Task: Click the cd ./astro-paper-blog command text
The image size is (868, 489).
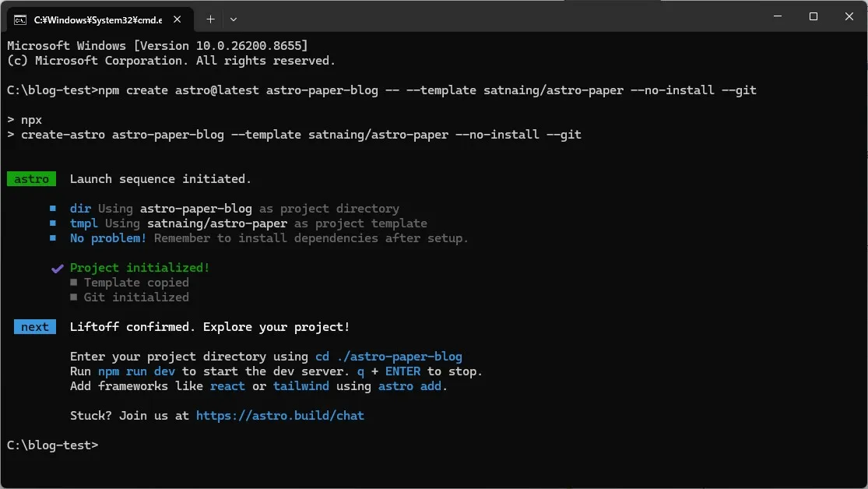Action: pyautogui.click(x=388, y=357)
